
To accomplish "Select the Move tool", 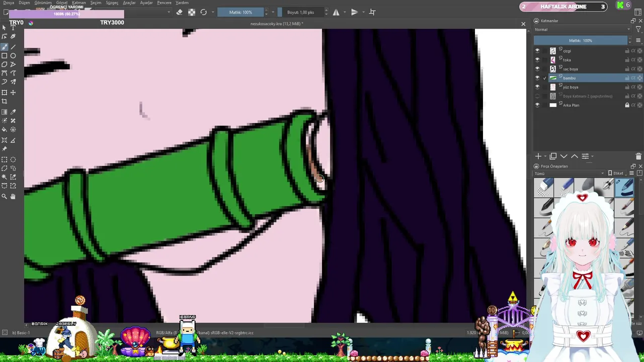I will click(x=13, y=93).
